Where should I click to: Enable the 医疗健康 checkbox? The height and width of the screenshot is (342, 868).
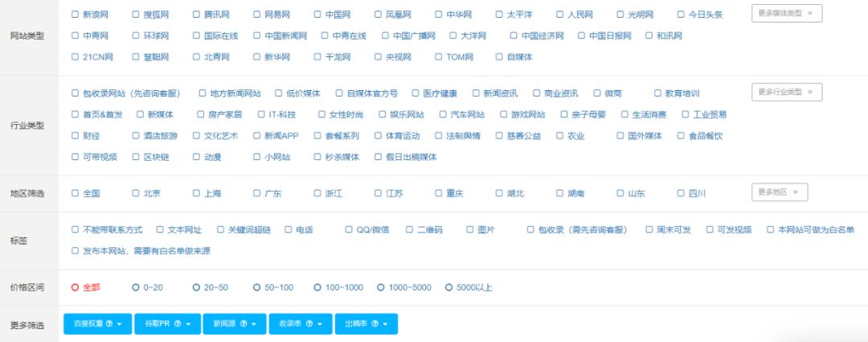pyautogui.click(x=416, y=93)
